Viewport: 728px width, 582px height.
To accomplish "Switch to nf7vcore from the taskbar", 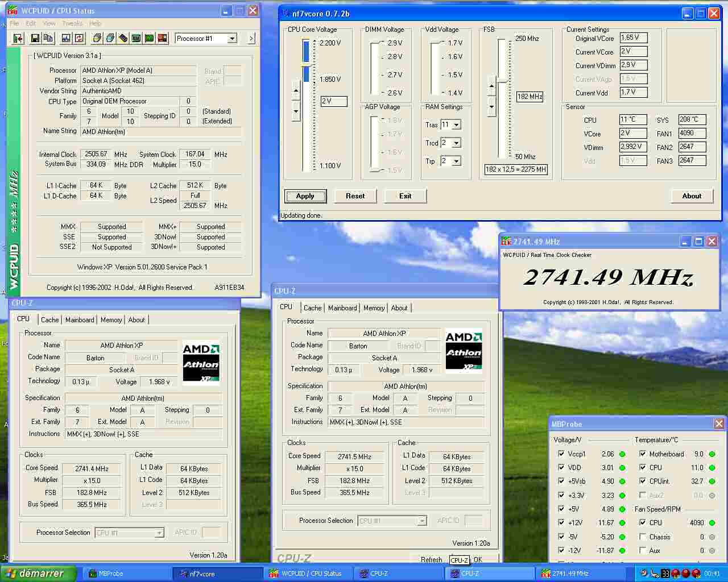I will (x=218, y=573).
